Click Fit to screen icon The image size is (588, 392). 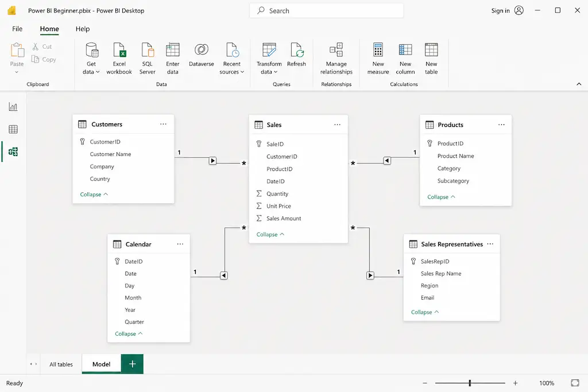(x=575, y=383)
